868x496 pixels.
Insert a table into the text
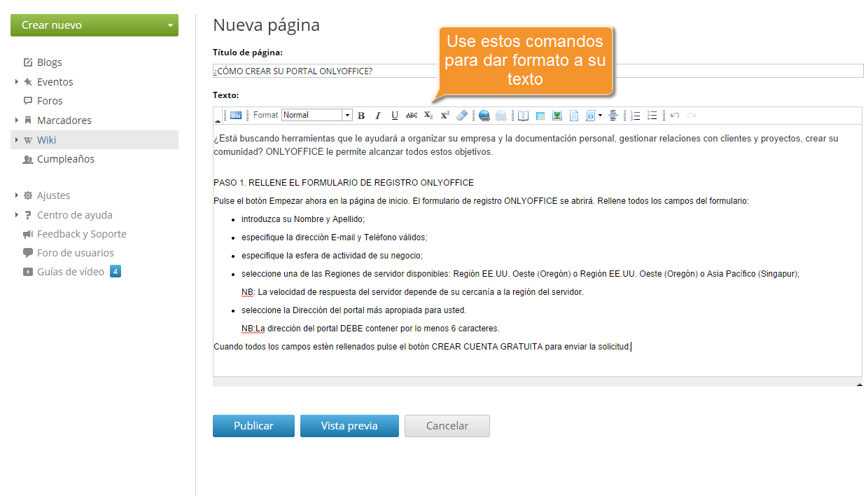point(540,115)
